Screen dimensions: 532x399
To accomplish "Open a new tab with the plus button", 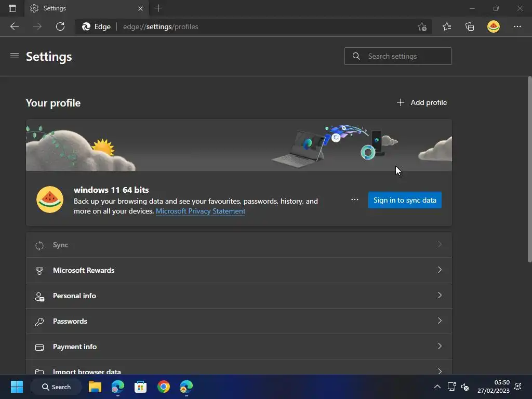I will (158, 8).
